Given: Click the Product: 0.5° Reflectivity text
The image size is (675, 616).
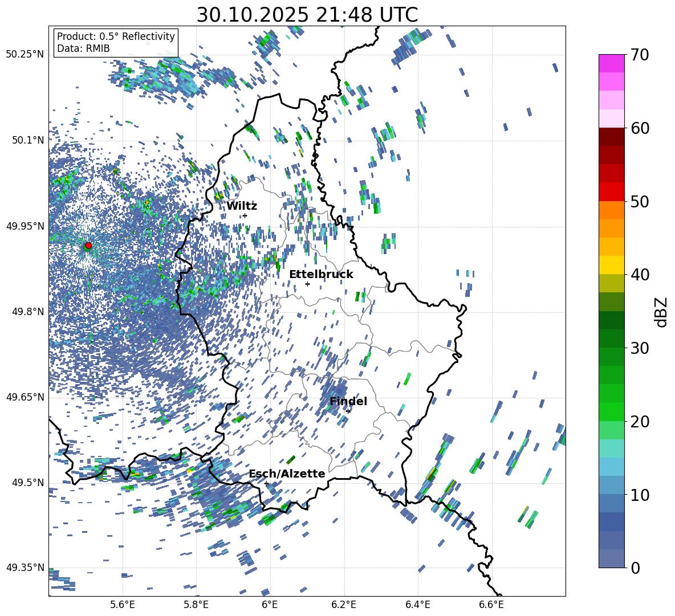Looking at the screenshot, I should click(116, 36).
